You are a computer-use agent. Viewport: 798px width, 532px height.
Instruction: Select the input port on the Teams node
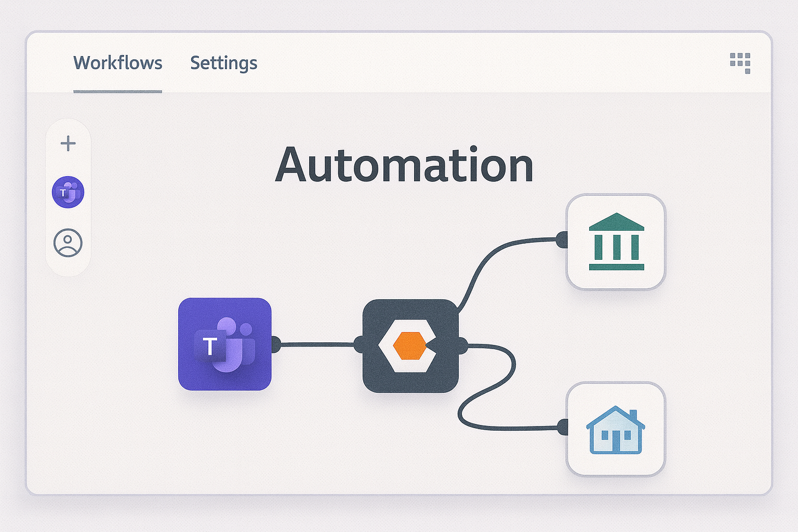[274, 343]
